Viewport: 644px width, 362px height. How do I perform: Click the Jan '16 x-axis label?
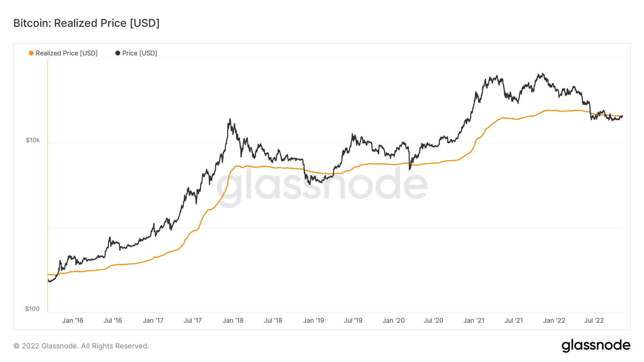coord(73,321)
